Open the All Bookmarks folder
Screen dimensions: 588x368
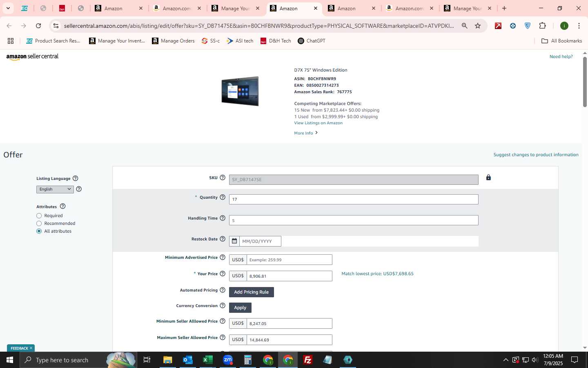(561, 41)
